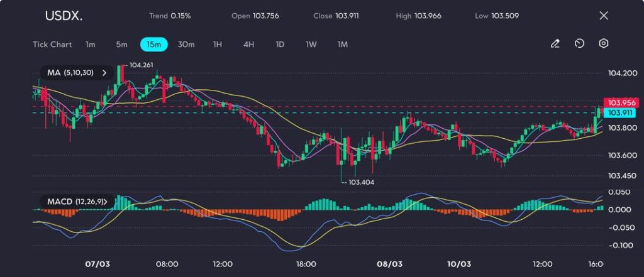Select the 1M monthly timeframe
The width and height of the screenshot is (644, 277).
(x=343, y=45)
